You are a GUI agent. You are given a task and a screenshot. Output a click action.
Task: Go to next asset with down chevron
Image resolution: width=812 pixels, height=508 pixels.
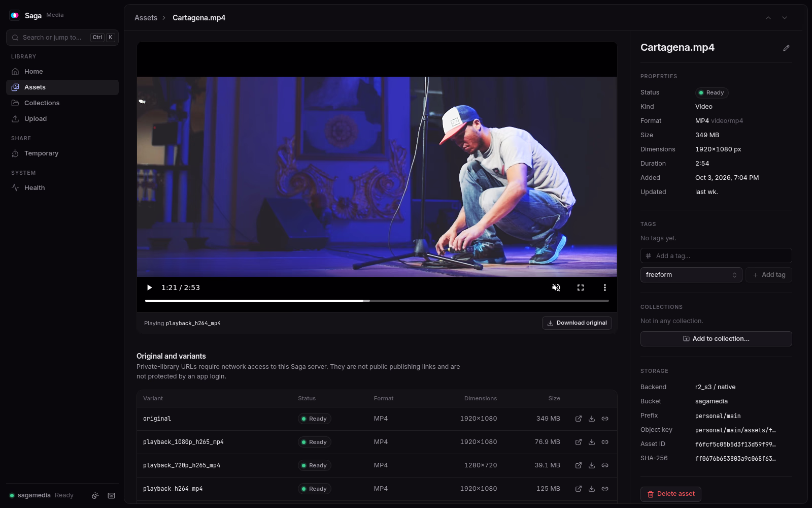(x=785, y=18)
